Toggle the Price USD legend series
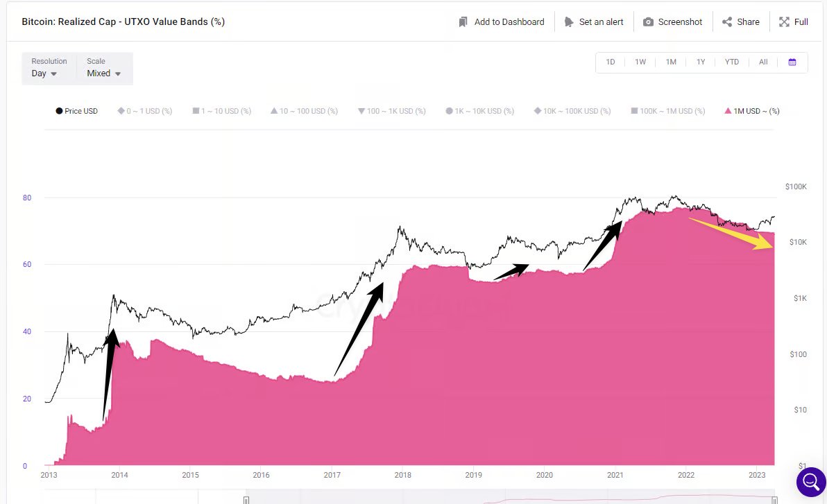The width and height of the screenshot is (827, 504). tap(77, 111)
